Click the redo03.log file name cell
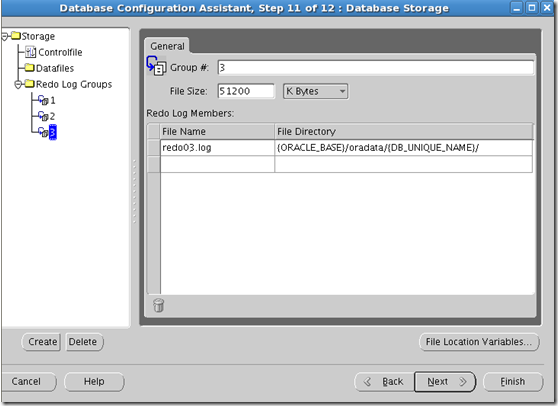Screen dimensions: 558x406 pyautogui.click(x=217, y=148)
